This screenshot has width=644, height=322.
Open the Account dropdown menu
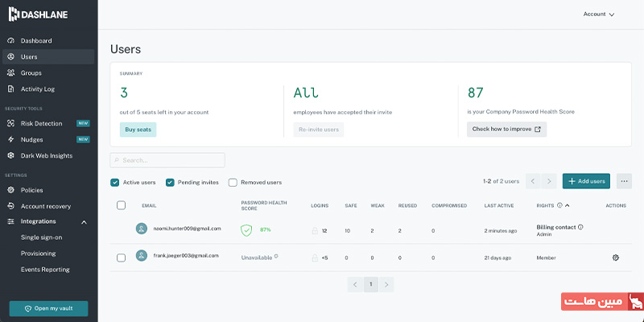tap(599, 14)
